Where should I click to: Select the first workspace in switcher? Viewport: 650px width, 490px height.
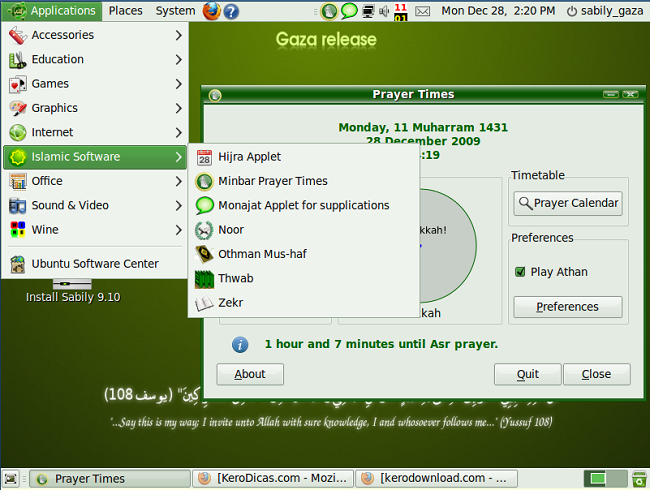point(595,479)
